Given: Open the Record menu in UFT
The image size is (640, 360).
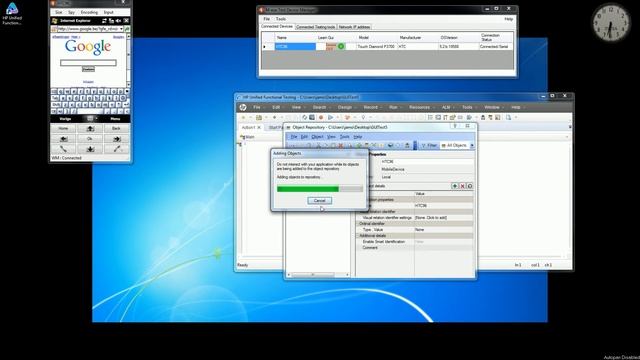Looking at the screenshot, I should click(x=371, y=107).
